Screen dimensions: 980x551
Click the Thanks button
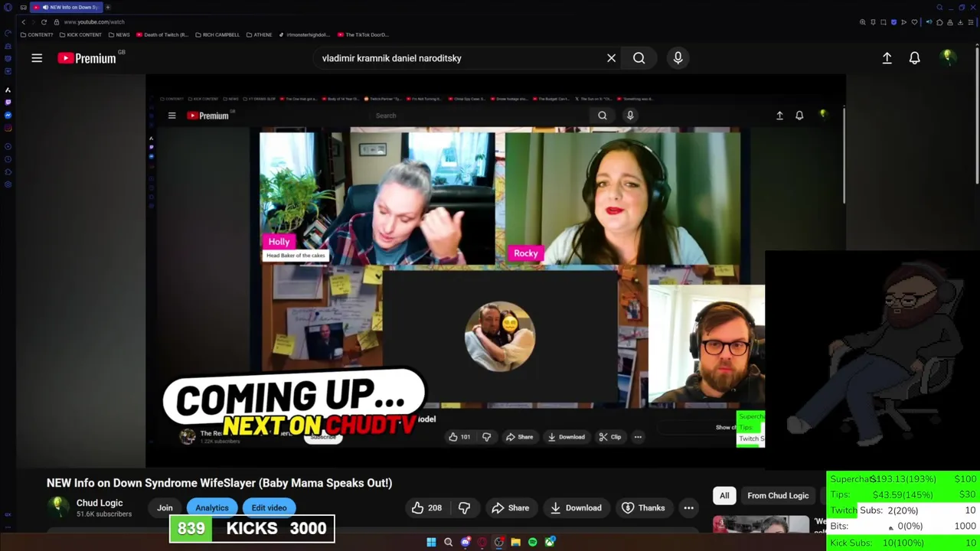tap(642, 507)
